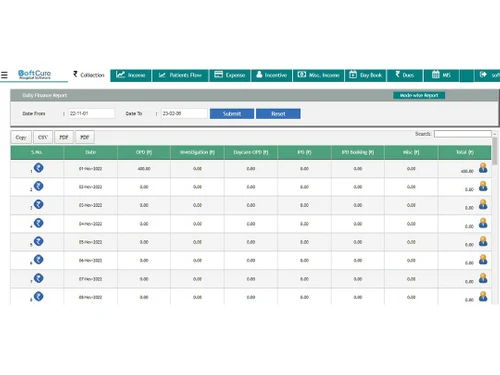Go to the Expense tab
Viewport: 500px width, 375px height.
click(x=230, y=75)
